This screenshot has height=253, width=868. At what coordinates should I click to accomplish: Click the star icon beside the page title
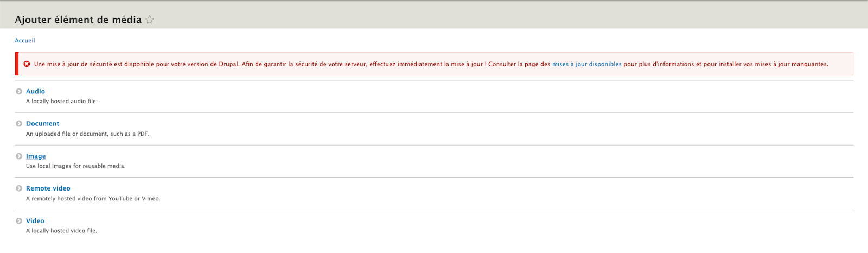pos(150,20)
